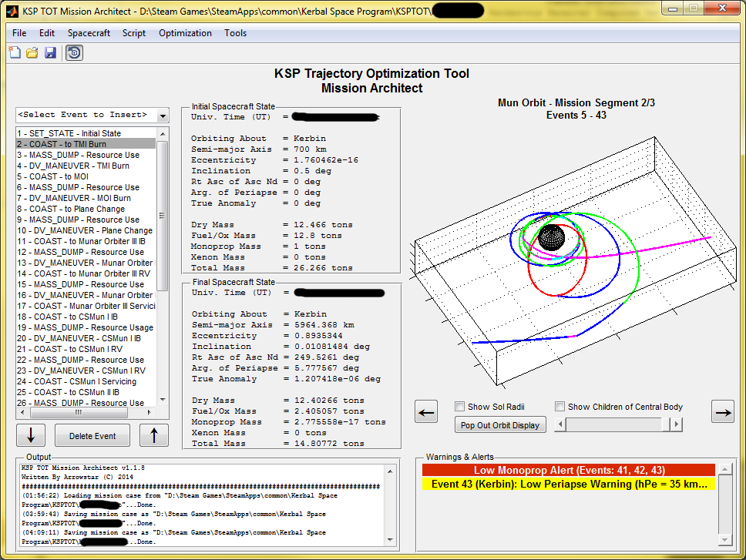Select the Low Monoprop Alert warning
Screen dimensions: 746x560
point(569,470)
